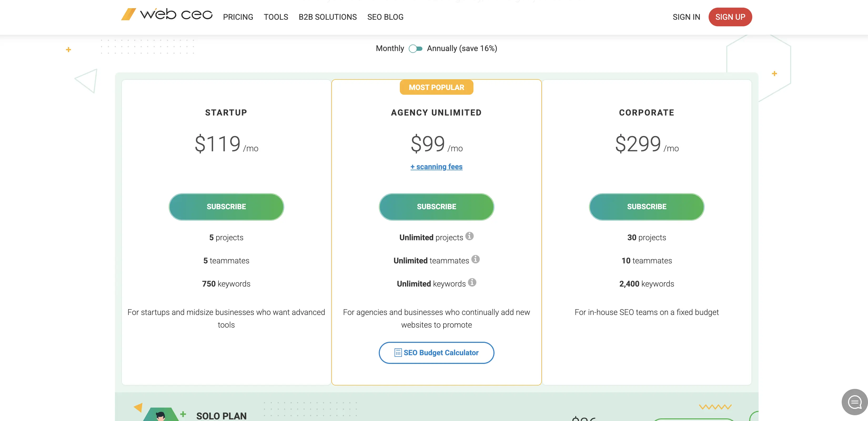The width and height of the screenshot is (868, 421).
Task: Click the calculator icon in SEO Budget Calculator
Action: tap(398, 353)
